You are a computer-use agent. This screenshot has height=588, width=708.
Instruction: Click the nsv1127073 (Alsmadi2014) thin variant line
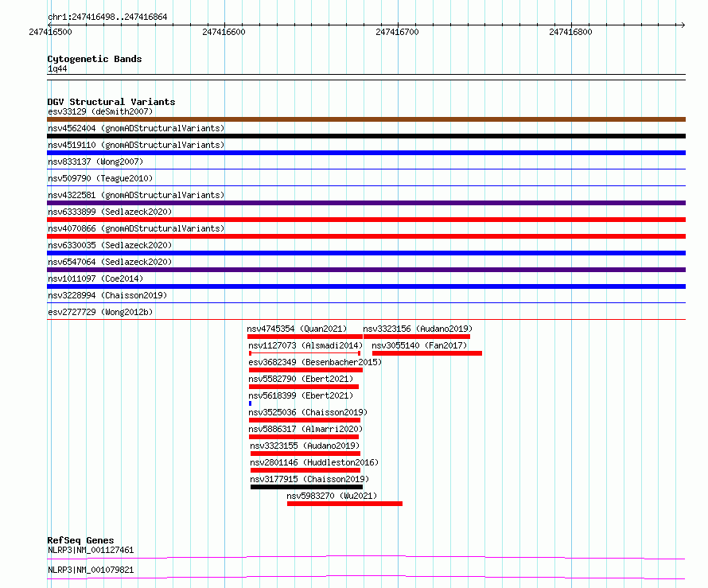305,353
